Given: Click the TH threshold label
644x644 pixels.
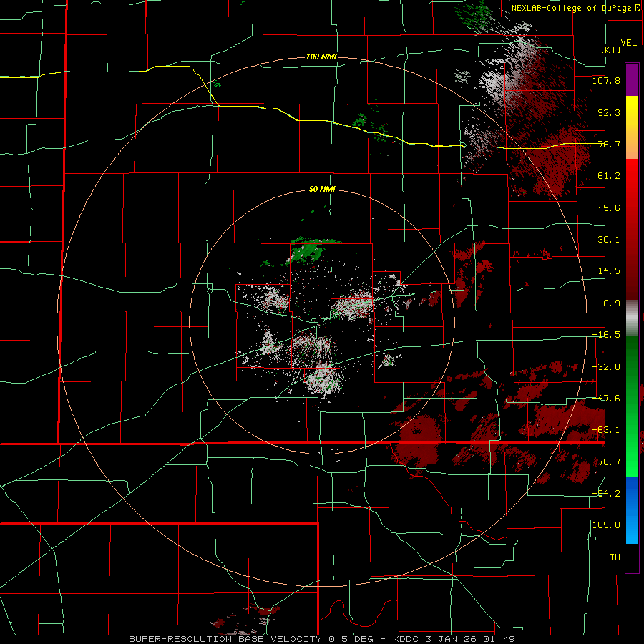Looking at the screenshot, I should 615,557.
